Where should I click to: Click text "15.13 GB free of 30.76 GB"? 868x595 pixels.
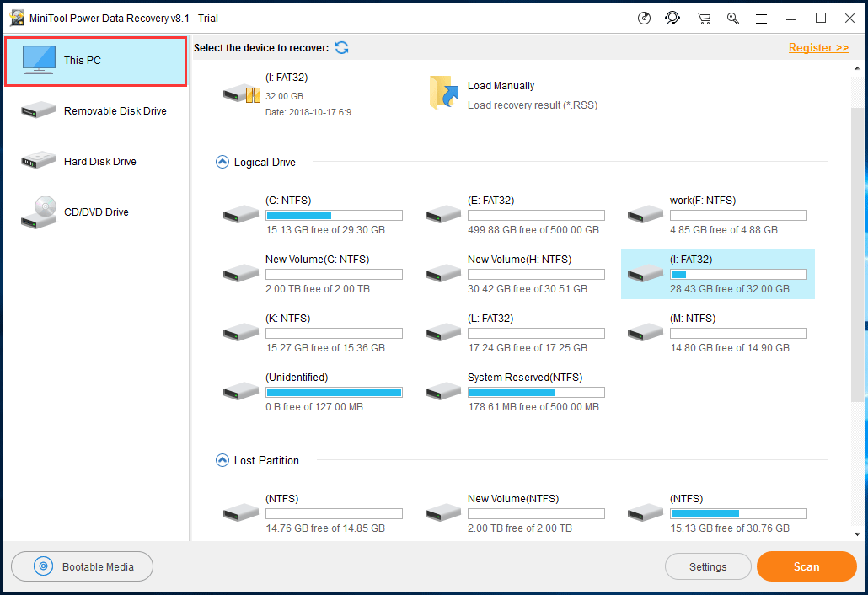click(730, 528)
